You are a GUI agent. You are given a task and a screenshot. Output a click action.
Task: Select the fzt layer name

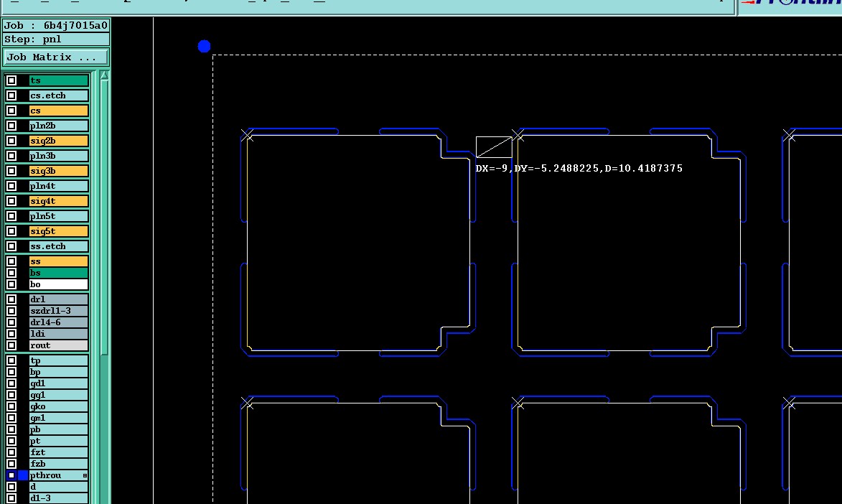pos(59,452)
